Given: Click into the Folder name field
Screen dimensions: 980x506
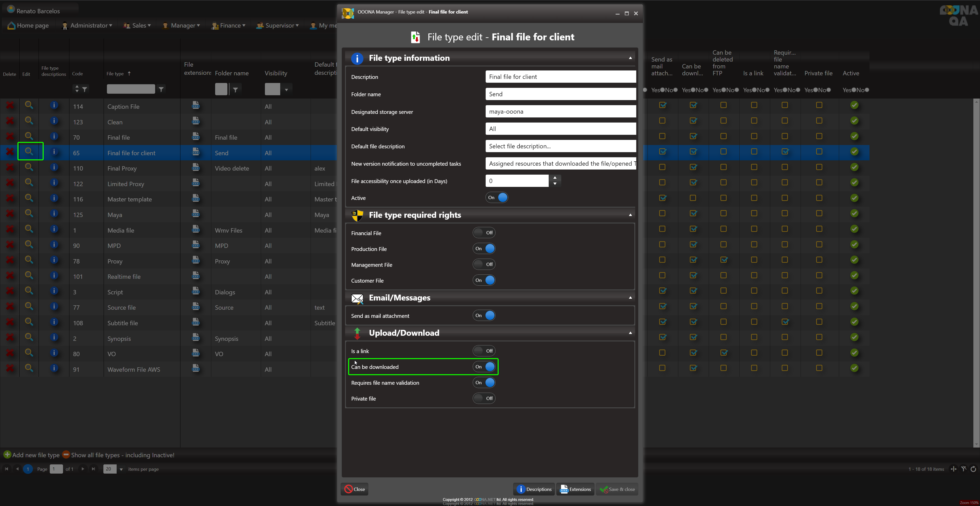Looking at the screenshot, I should pos(560,94).
